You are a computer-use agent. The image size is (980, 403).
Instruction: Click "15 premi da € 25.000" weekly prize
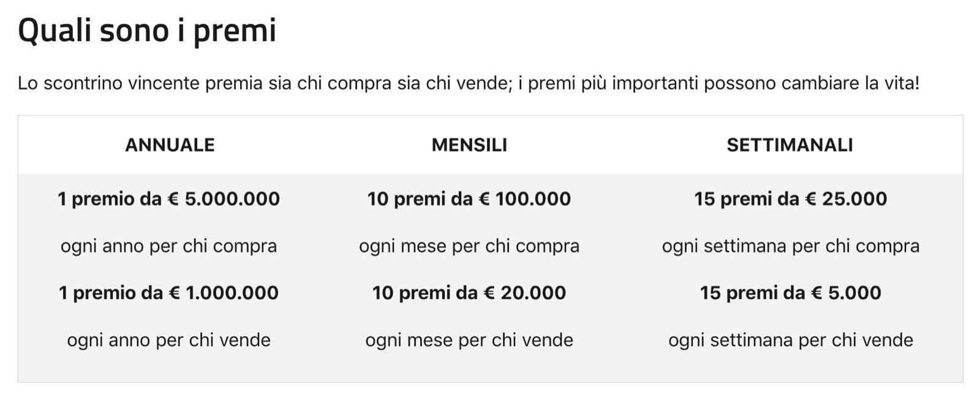(x=790, y=199)
